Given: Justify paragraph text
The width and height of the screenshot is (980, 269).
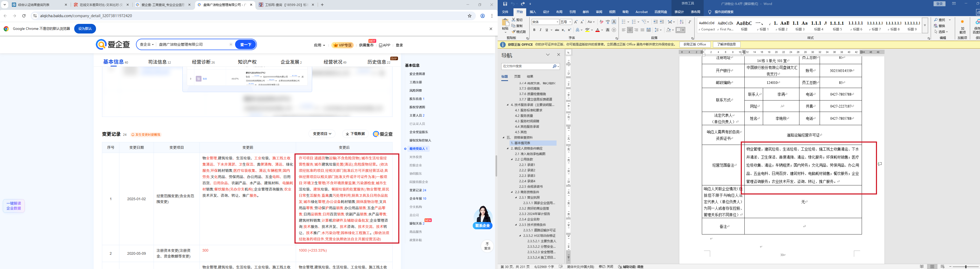Looking at the screenshot, I should click(x=642, y=30).
